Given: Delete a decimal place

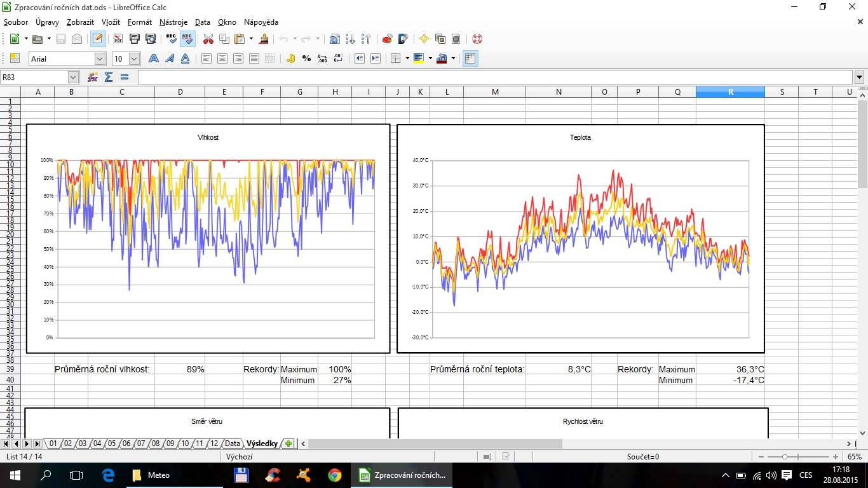Looking at the screenshot, I should (x=339, y=58).
